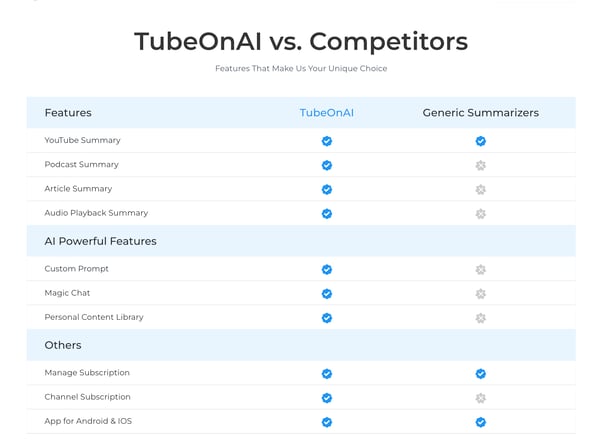Click TubeOnAI checkmark for Article Summary
Image resolution: width=606 pixels, height=440 pixels.
[x=327, y=189]
